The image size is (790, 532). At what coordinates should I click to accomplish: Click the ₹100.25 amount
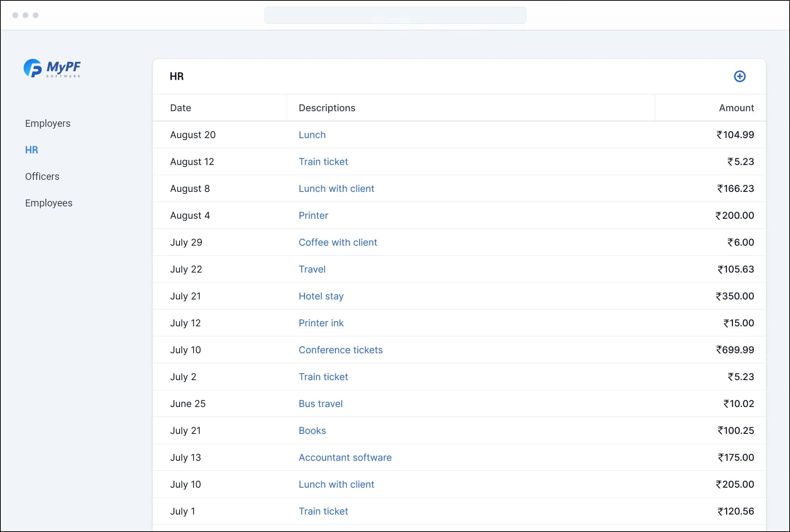(x=736, y=431)
